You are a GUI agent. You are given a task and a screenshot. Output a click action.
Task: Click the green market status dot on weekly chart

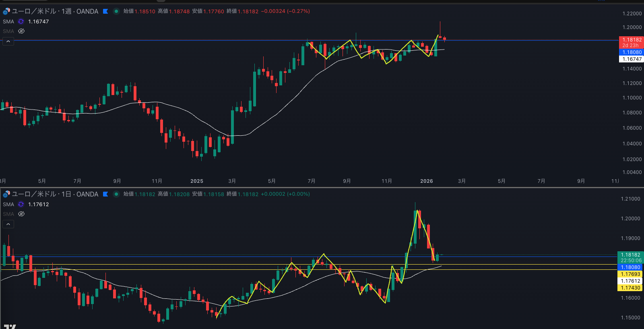point(116,11)
